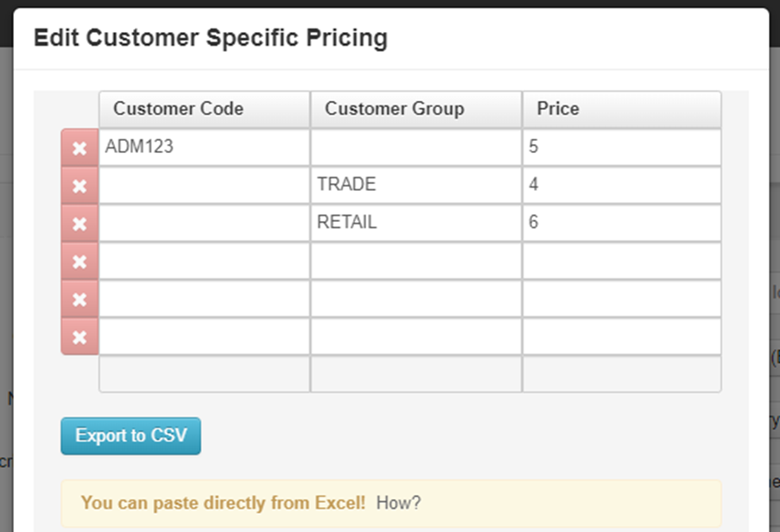This screenshot has width=780, height=532.
Task: Delete the RETAIL group row
Action: tap(79, 223)
